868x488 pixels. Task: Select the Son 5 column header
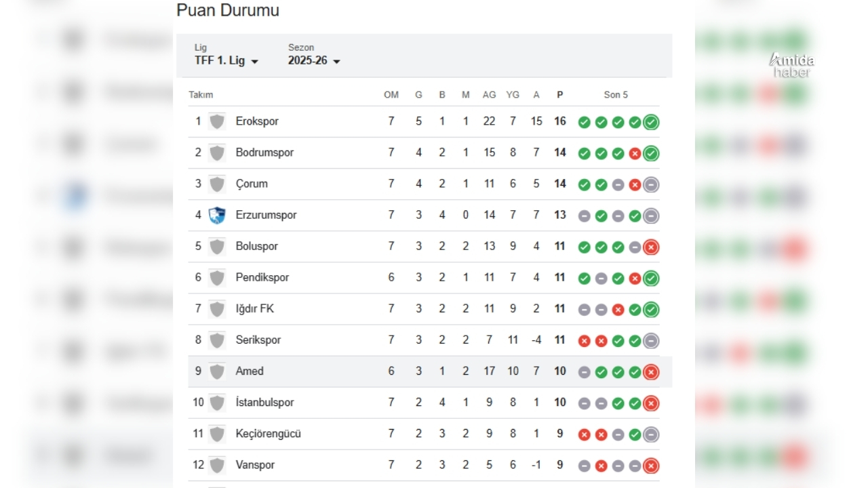[x=616, y=95]
